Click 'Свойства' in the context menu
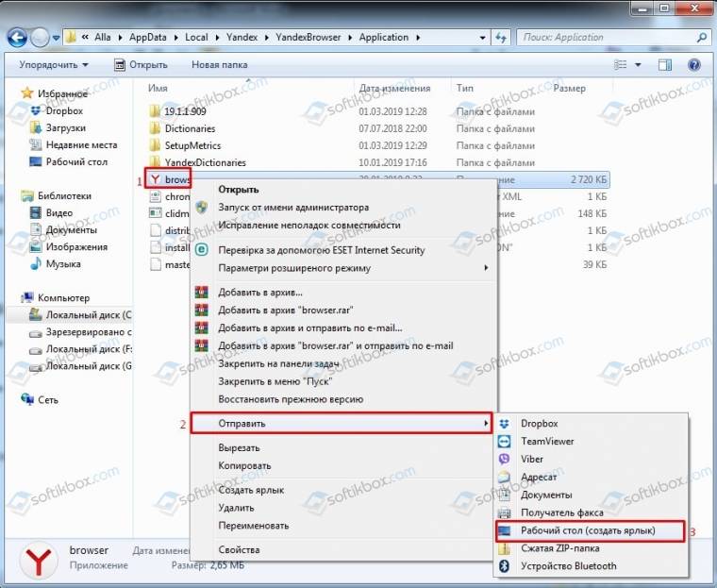Image resolution: width=717 pixels, height=588 pixels. [239, 549]
